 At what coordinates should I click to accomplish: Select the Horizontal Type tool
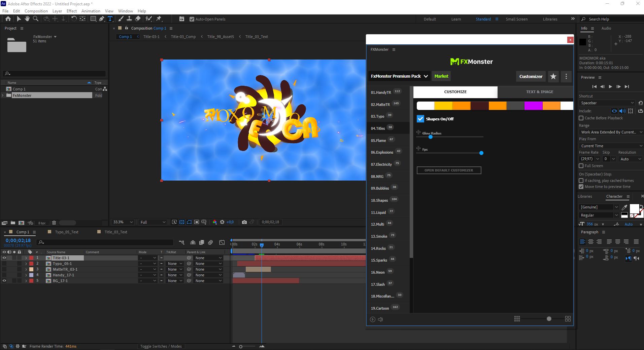[110, 19]
